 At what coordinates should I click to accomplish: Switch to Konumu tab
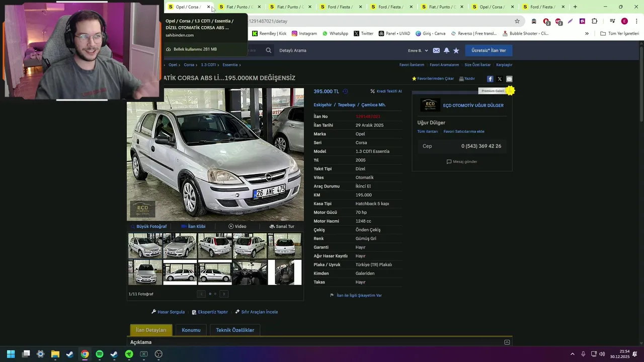191,330
